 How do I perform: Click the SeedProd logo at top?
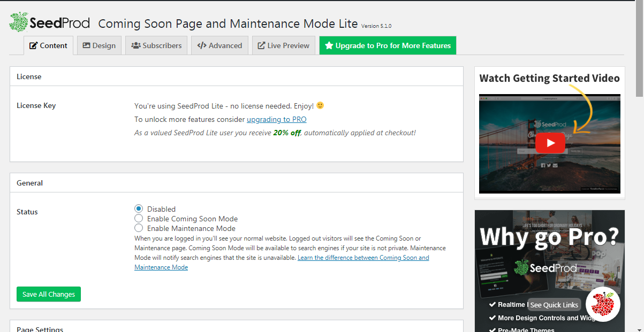(x=50, y=22)
